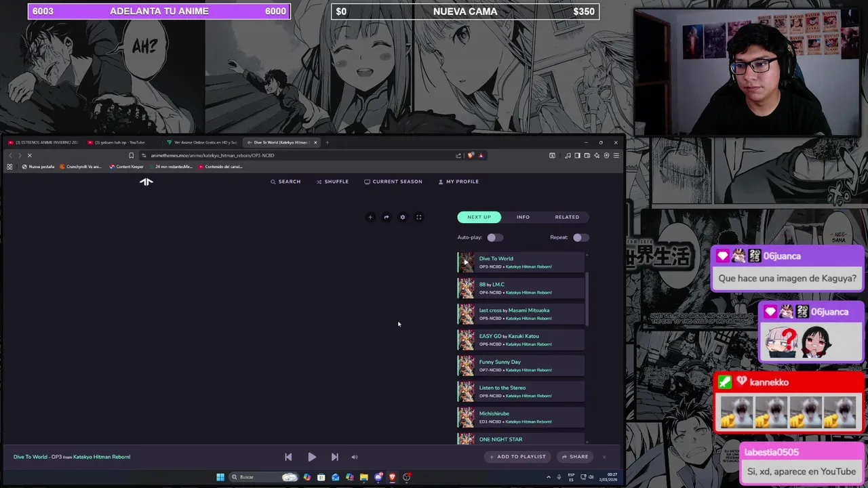The width and height of the screenshot is (868, 488).
Task: Open Dive To World link in player bar
Action: click(x=31, y=457)
